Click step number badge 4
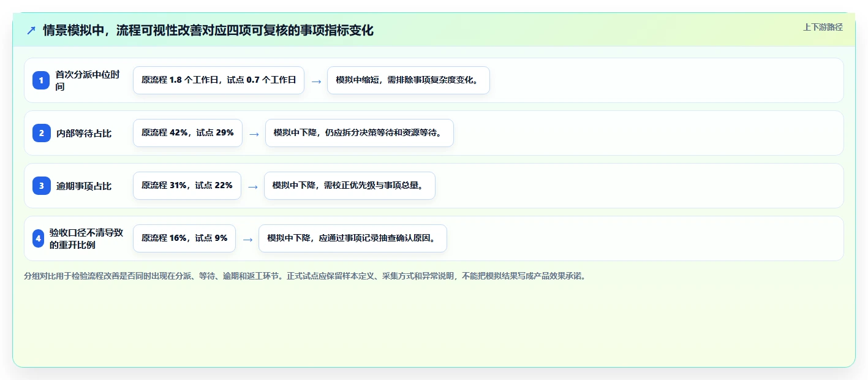868x380 pixels. (x=38, y=238)
